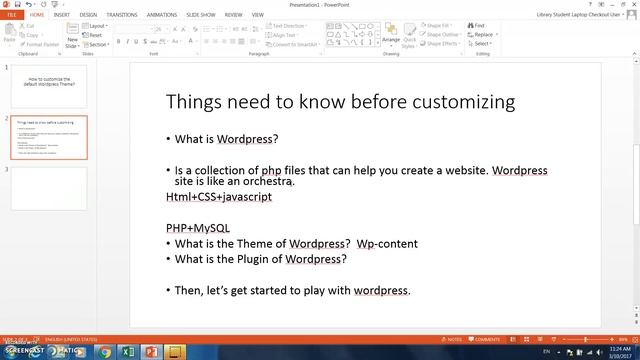
Task: Save the presentation from quick access toolbar
Action: point(17,4)
